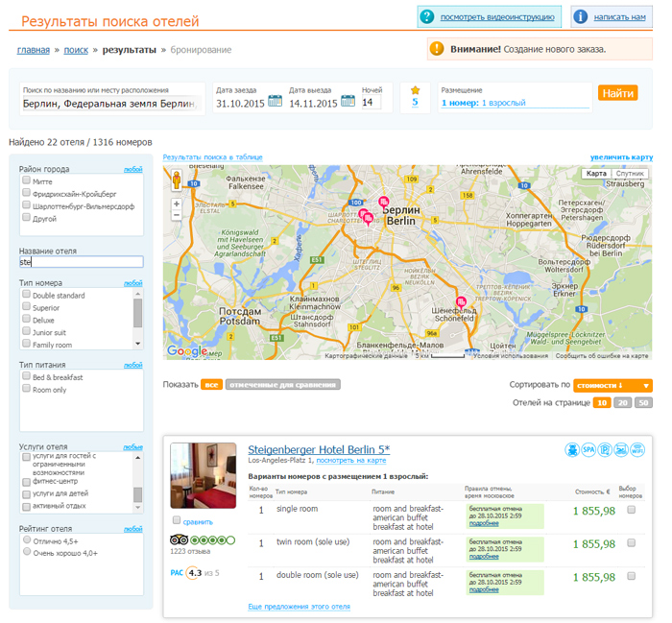Image resolution: width=672 pixels, height=623 pixels.
Task: Click the TripAdvisor owl logo
Action: pos(180,540)
